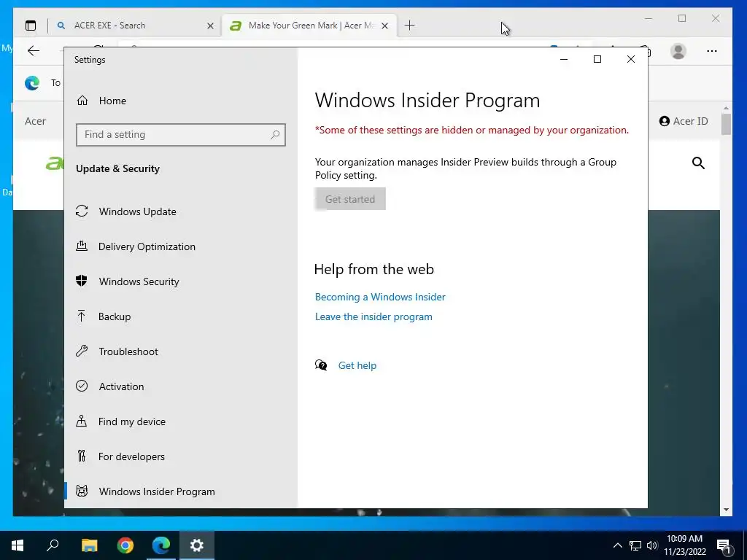Open Settings Home
Screen dimensions: 747x560
point(101,101)
